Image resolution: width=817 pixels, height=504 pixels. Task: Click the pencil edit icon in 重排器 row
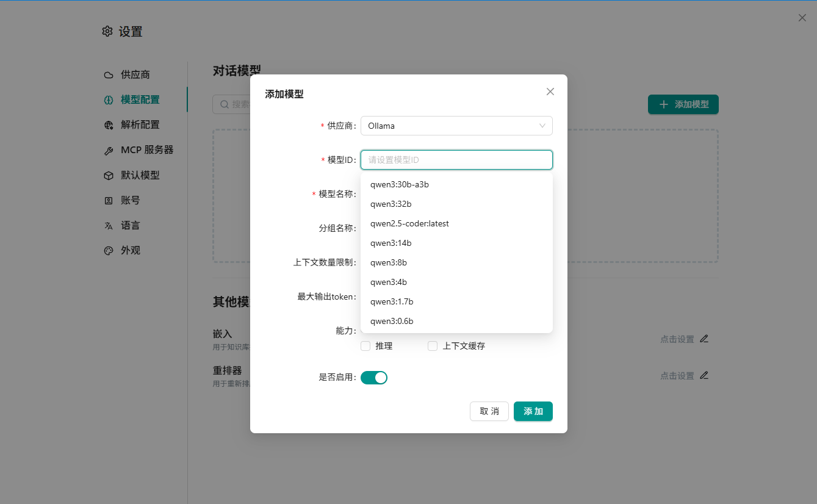tap(704, 375)
